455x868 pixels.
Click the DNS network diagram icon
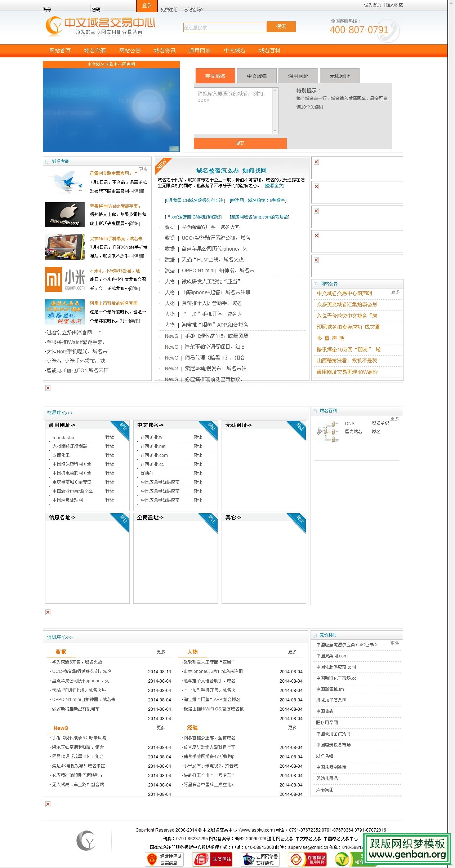(x=328, y=431)
